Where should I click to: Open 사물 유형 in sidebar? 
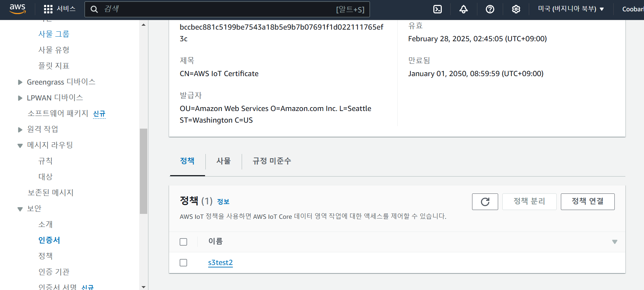pos(54,50)
